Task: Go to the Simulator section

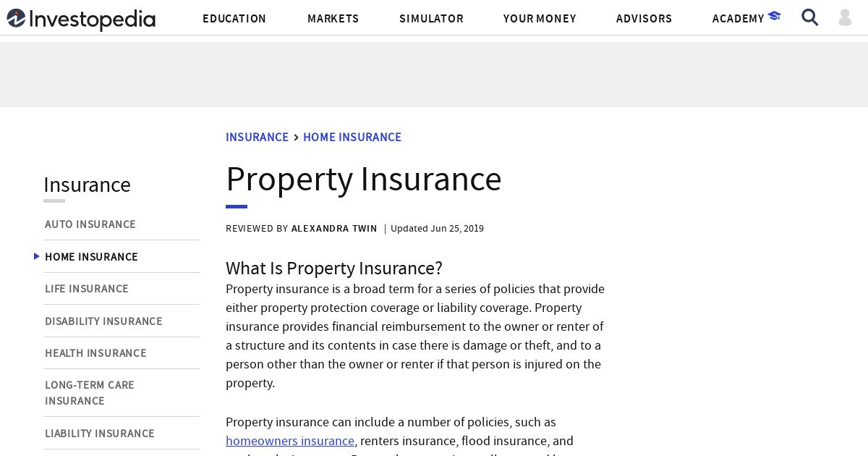Action: click(431, 19)
